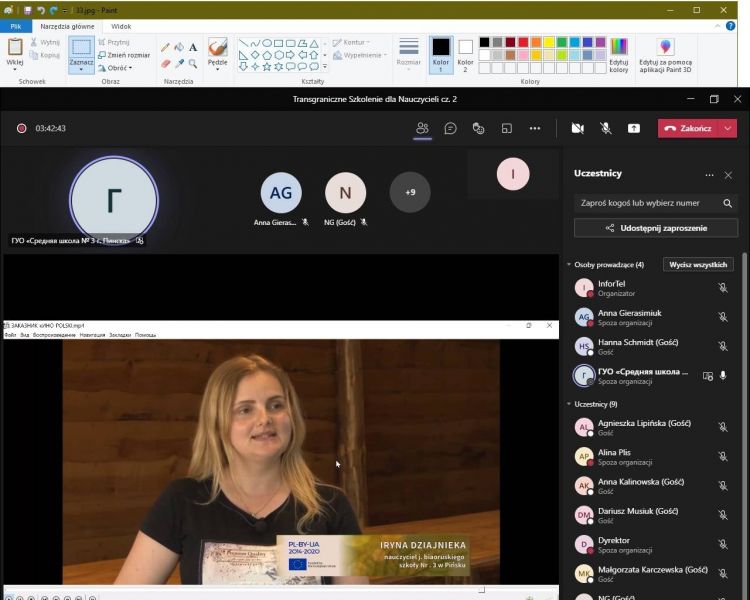Toggle the camera on in the meeting
This screenshot has width=750, height=600.
(x=577, y=128)
